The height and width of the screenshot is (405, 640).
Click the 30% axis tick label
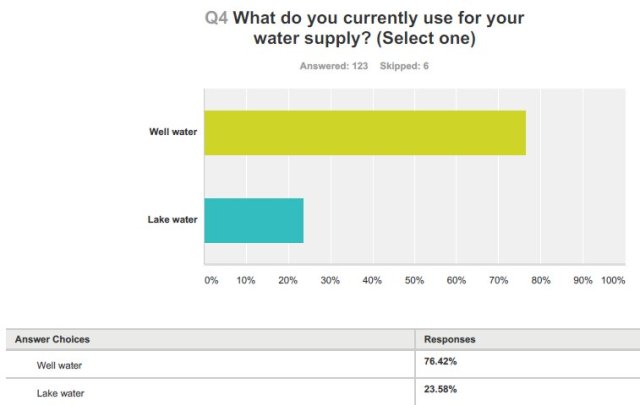click(330, 280)
